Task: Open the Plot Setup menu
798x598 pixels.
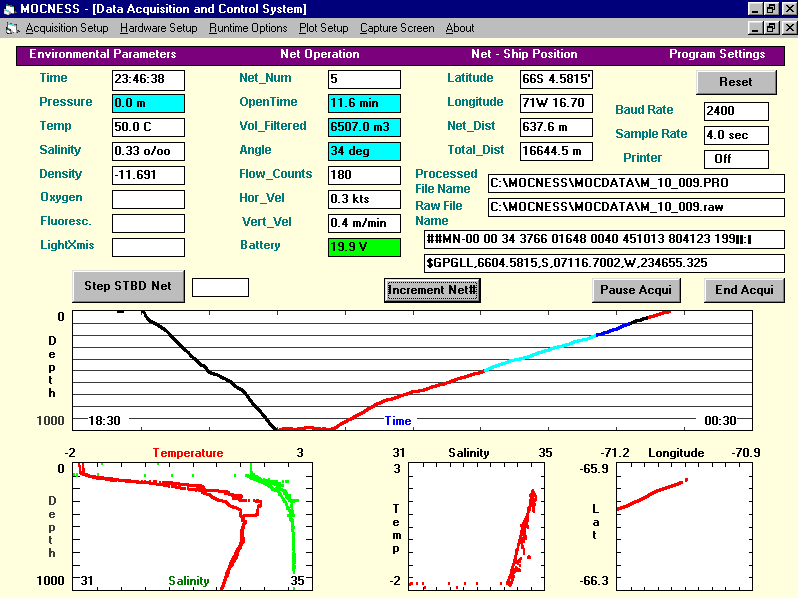Action: click(x=323, y=28)
